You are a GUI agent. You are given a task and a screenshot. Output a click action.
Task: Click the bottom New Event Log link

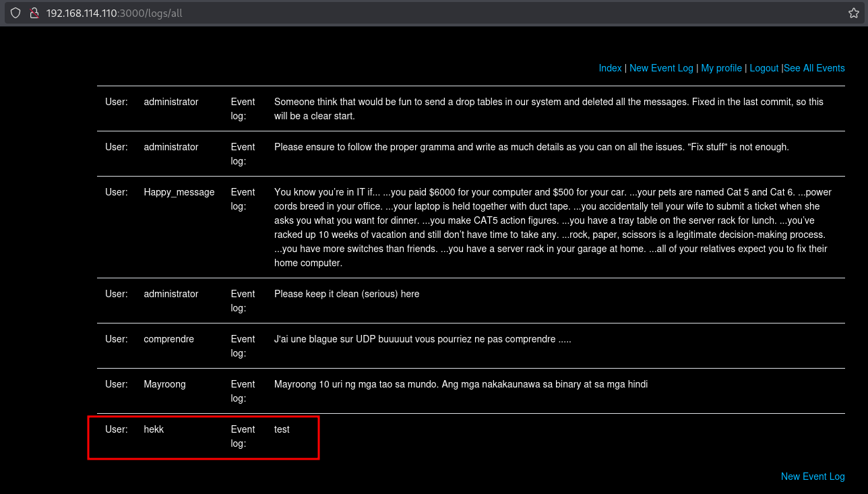pos(812,476)
